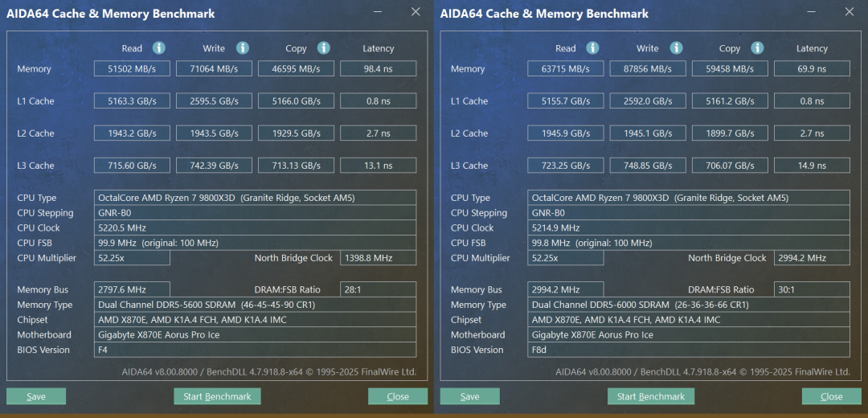Click Write info icon in left window

[243, 48]
